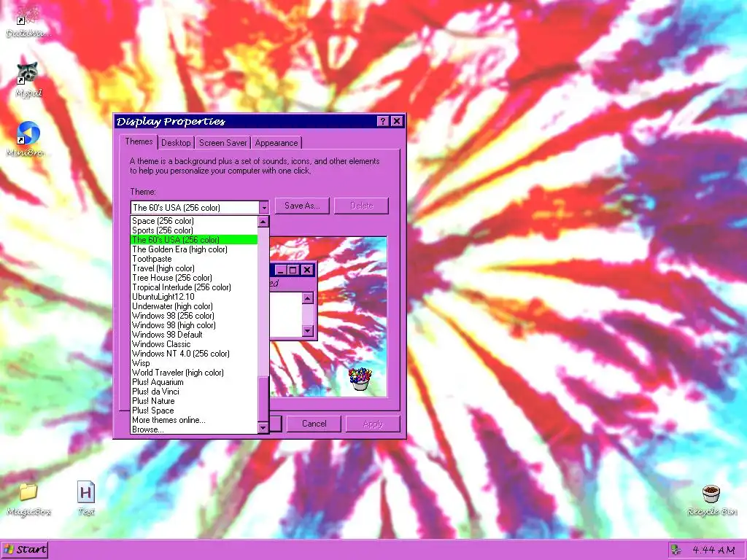Switch to the Themes tab

tap(139, 141)
